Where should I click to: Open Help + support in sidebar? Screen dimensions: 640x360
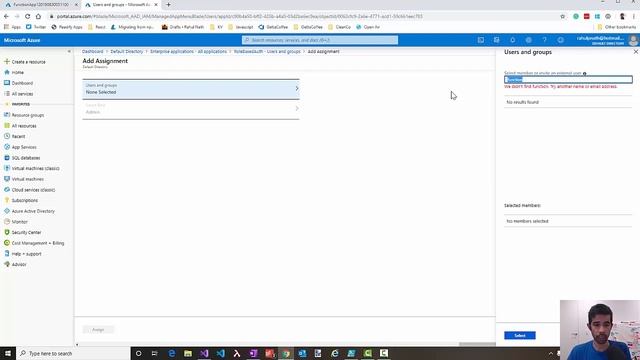pyautogui.click(x=22, y=254)
